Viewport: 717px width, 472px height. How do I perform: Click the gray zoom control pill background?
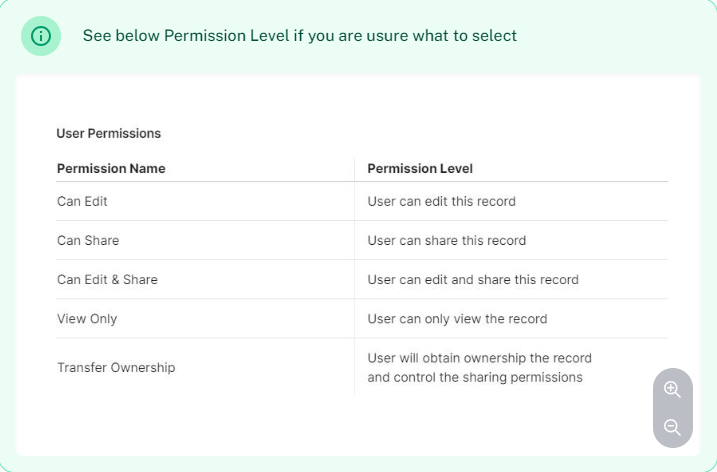coord(673,408)
